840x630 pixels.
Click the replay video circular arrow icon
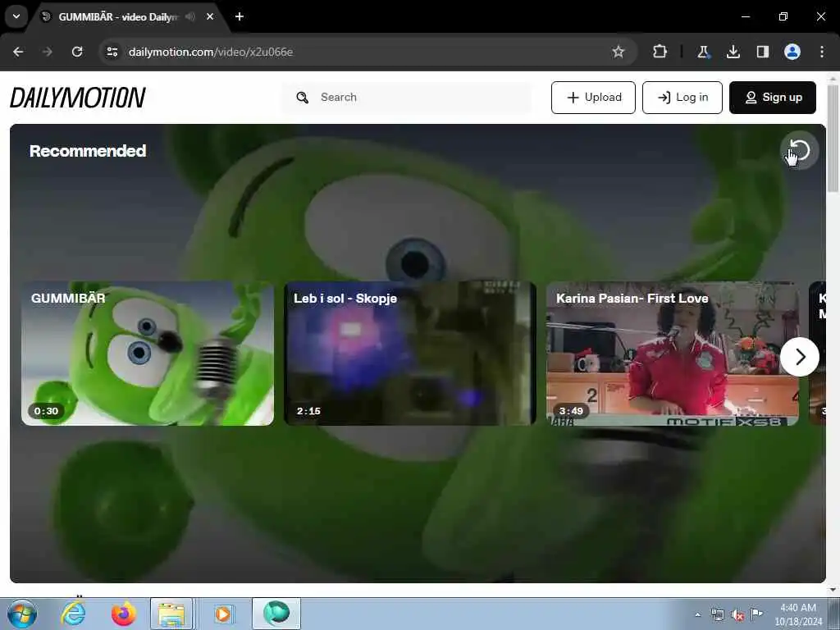pyautogui.click(x=799, y=150)
